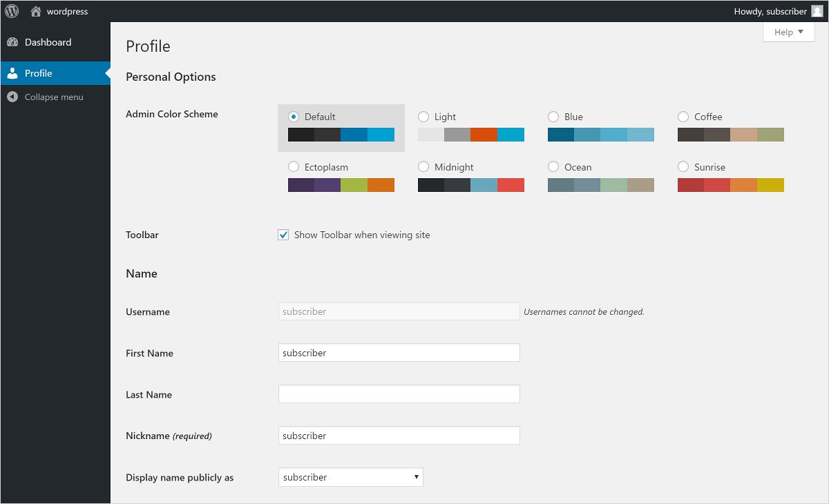829x504 pixels.
Task: Go to Dashboard in the sidebar menu
Action: click(48, 42)
